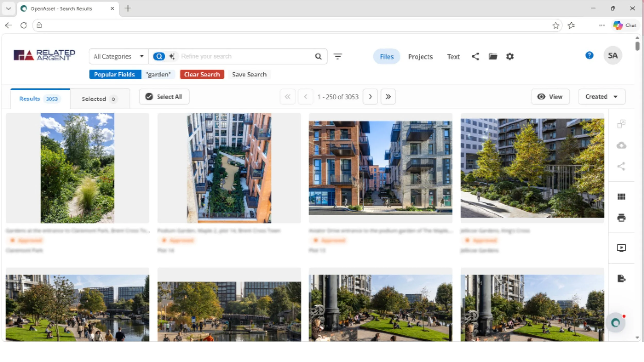Go to next results page
The height and width of the screenshot is (362, 644).
370,97
